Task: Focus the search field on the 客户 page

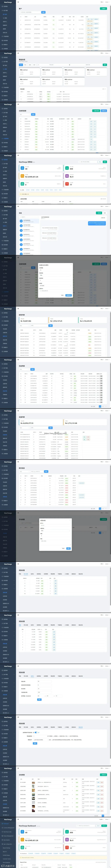Action: tap(30, 12)
